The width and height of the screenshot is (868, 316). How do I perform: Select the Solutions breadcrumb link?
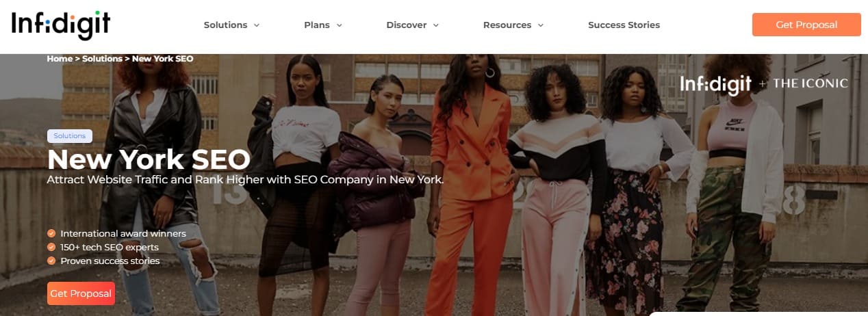103,59
